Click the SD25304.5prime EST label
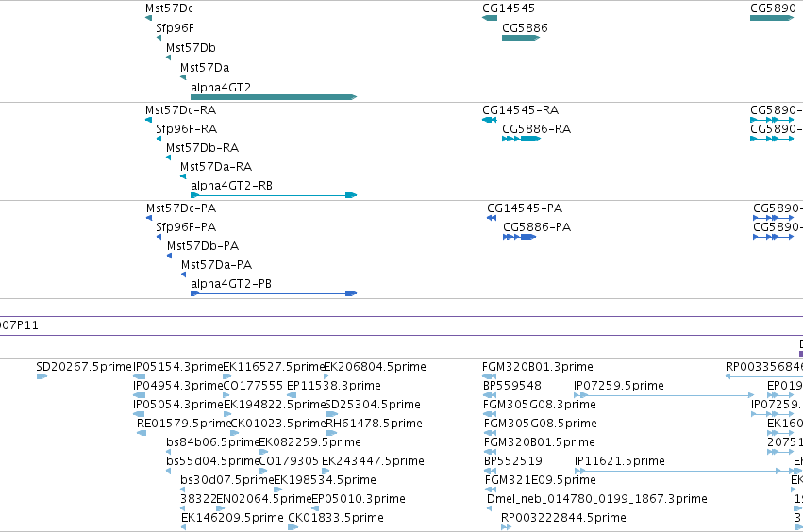The image size is (803, 532). (373, 405)
